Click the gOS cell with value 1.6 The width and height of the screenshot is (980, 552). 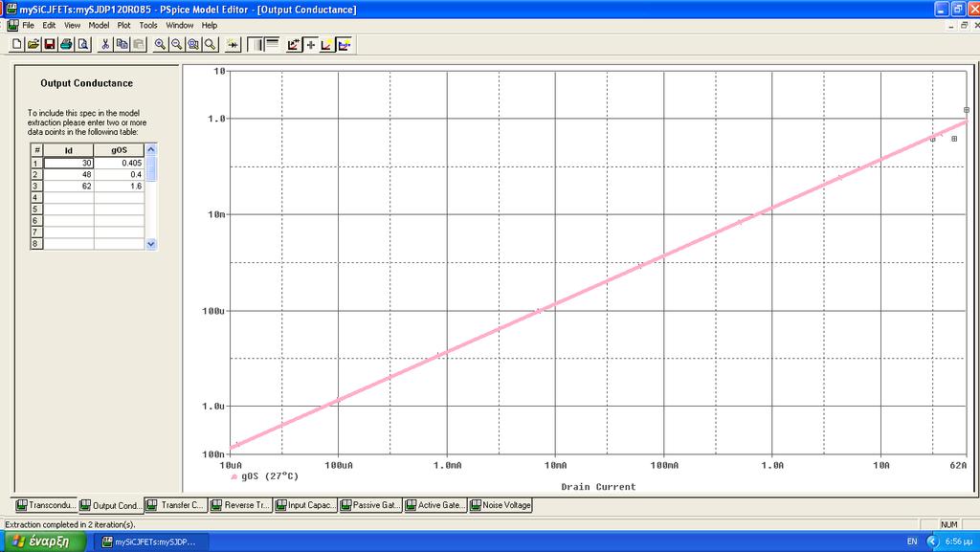(119, 187)
